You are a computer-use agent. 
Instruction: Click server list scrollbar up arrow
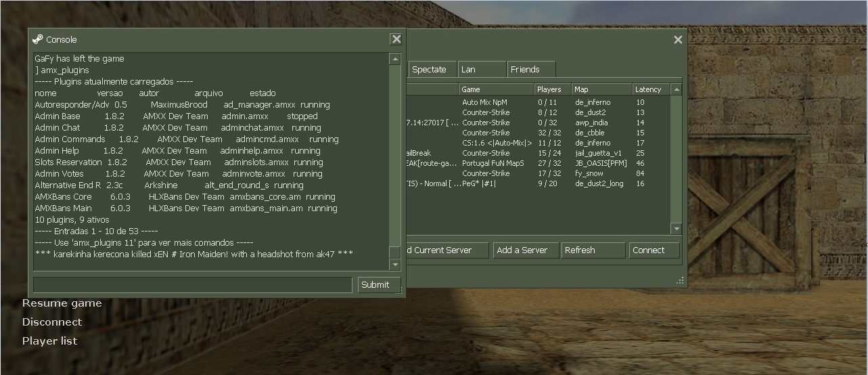coord(676,89)
